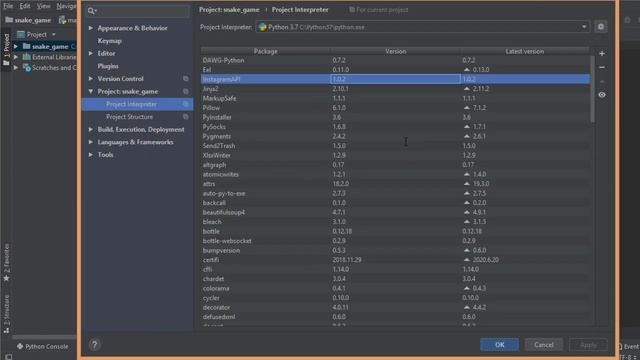Click the settings search magnifier icon
The image size is (640, 360).
pyautogui.click(x=91, y=11)
